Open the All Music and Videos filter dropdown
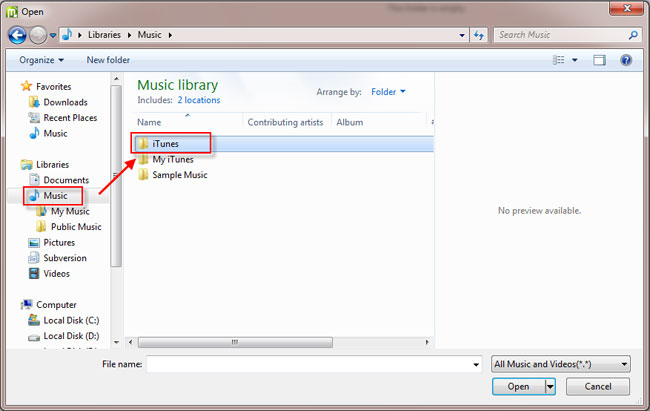The width and height of the screenshot is (650, 411). coord(560,364)
